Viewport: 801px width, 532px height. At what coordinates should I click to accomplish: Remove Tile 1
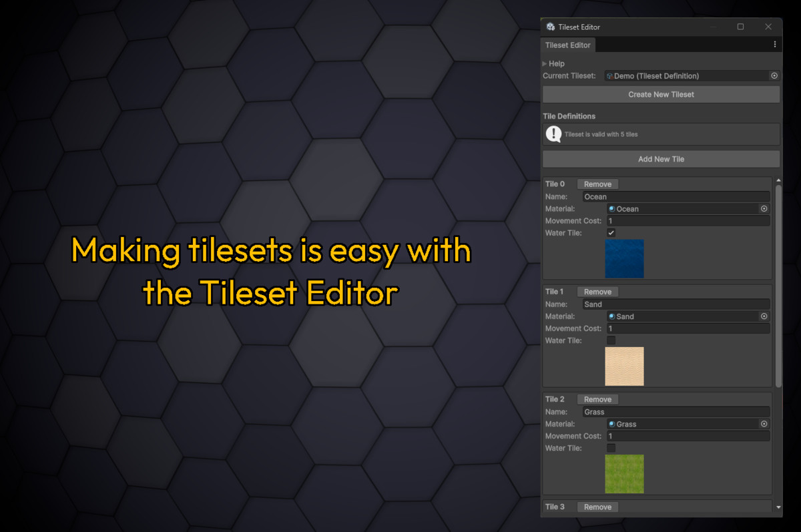coord(597,292)
